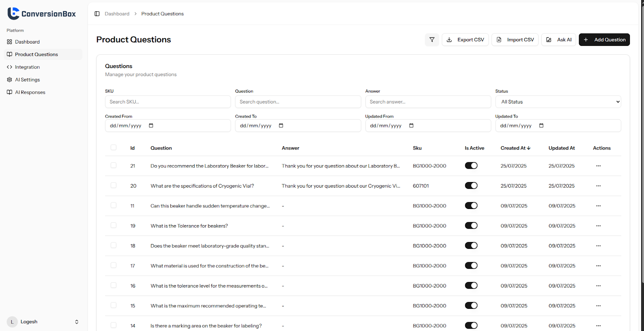
Task: Open actions menu for question 21
Action: pyautogui.click(x=598, y=166)
